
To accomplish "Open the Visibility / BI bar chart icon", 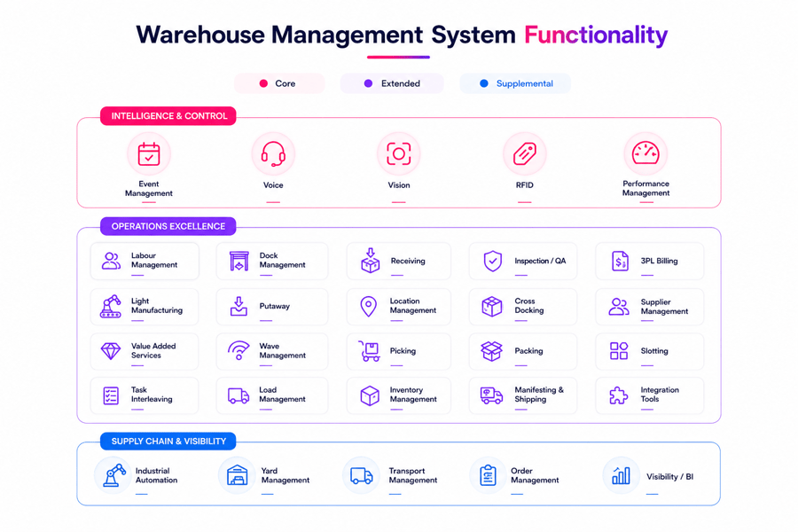I will click(x=621, y=474).
